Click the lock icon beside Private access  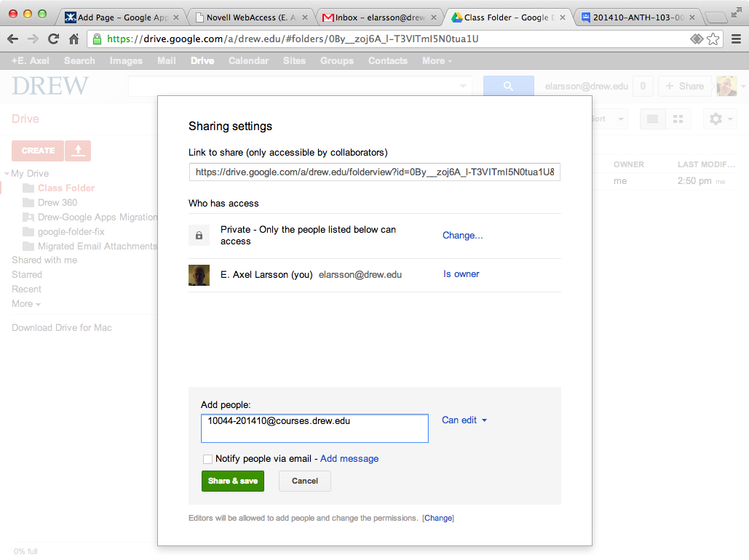(199, 236)
